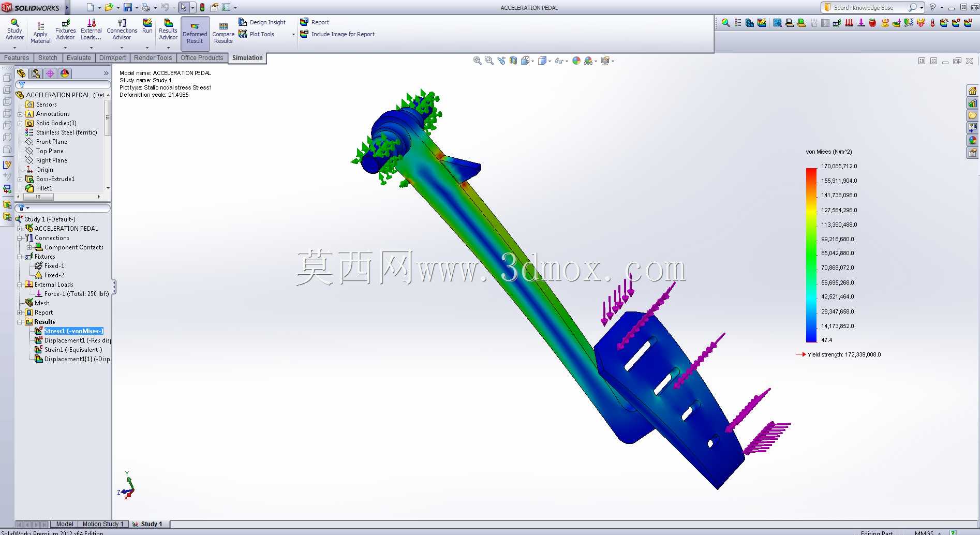
Task: Click Zoom to Fit in view toolbar
Action: (477, 61)
